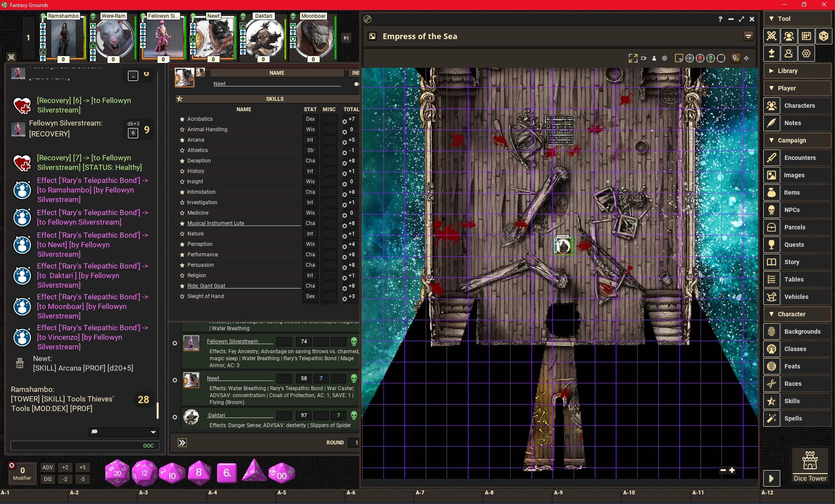This screenshot has width=835, height=504.
Task: Click the link icon at image window top-left
Action: (x=367, y=19)
